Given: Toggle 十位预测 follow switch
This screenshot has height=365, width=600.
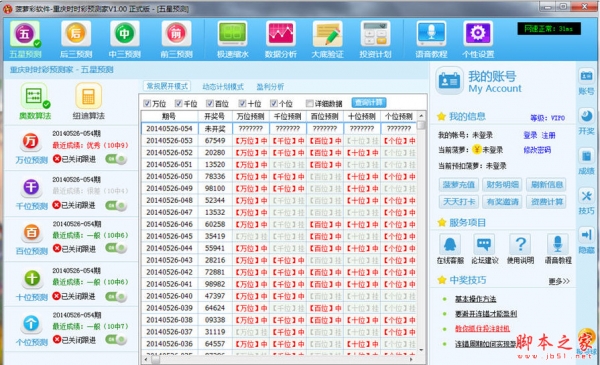Looking at the screenshot, I should (116, 296).
